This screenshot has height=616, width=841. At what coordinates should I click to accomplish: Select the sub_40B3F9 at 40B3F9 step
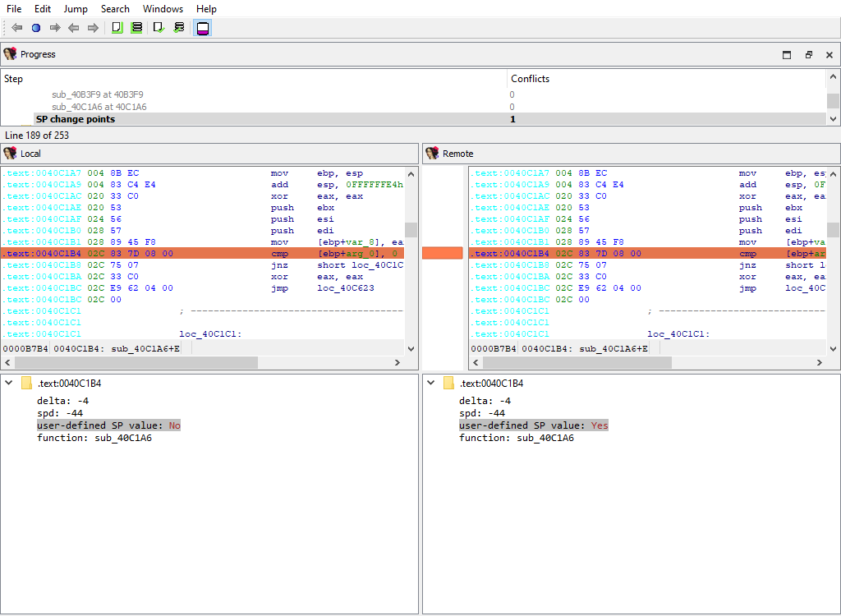point(97,94)
